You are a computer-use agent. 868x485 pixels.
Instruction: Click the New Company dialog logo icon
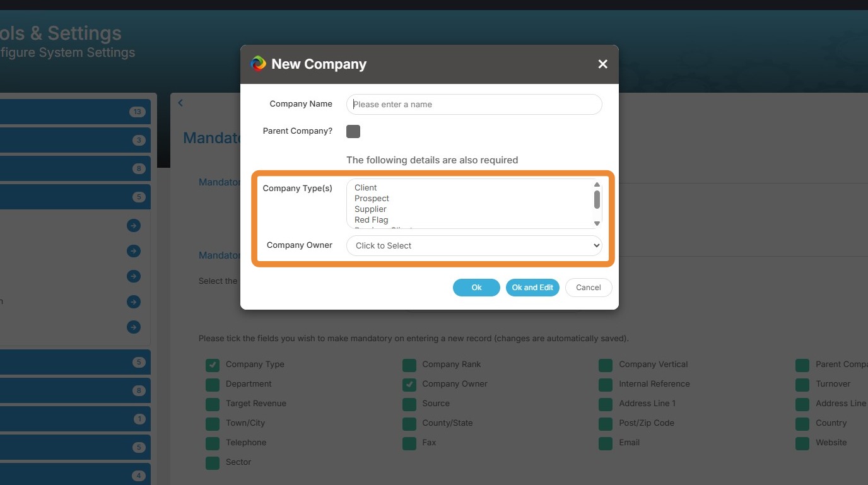tap(258, 64)
